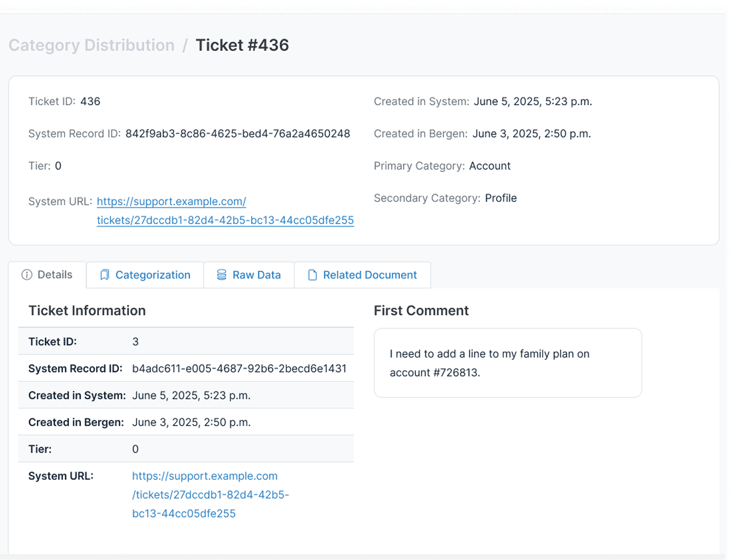Click the Secondary Category value Profile
Viewport: 733px width, 560px height.
[500, 198]
